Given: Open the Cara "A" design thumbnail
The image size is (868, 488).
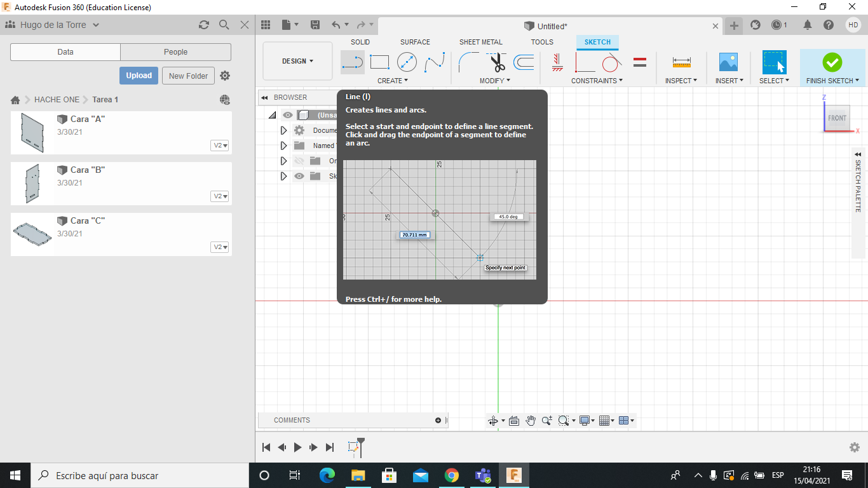Looking at the screenshot, I should pyautogui.click(x=32, y=132).
